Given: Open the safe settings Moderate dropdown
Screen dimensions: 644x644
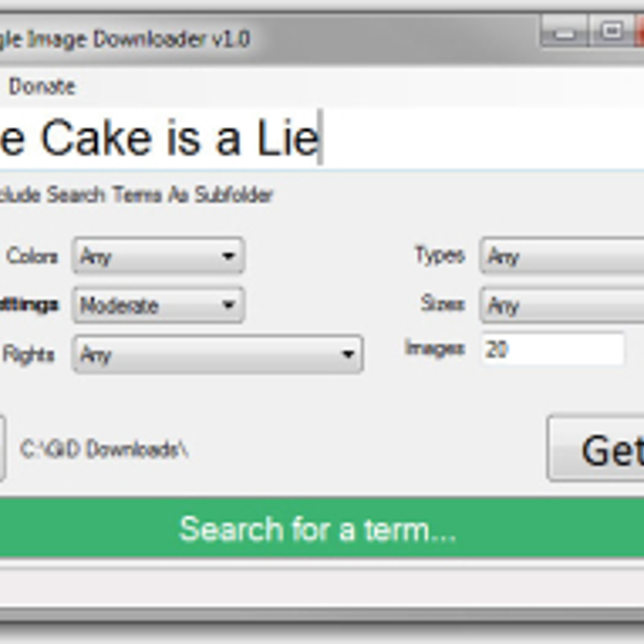Looking at the screenshot, I should (x=158, y=305).
